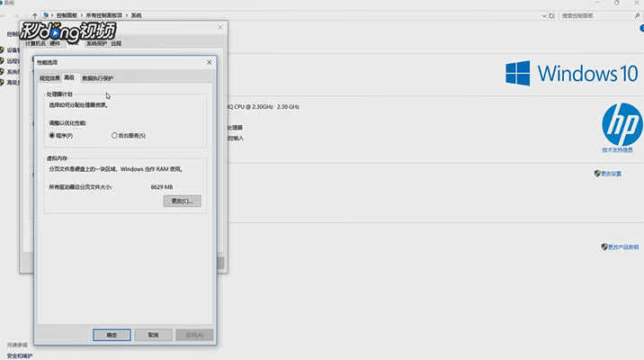Select 控制面板 in the breadcrumb path
The image size is (644, 360).
(67, 15)
